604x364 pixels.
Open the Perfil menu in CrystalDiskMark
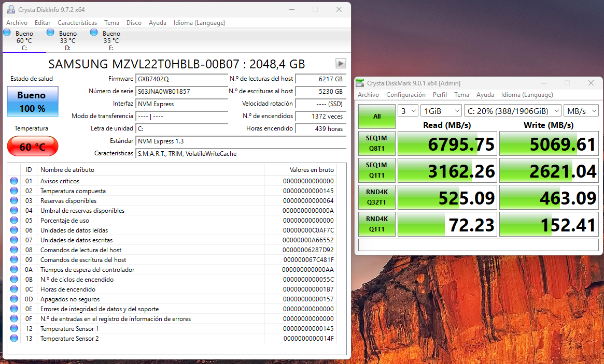[440, 95]
